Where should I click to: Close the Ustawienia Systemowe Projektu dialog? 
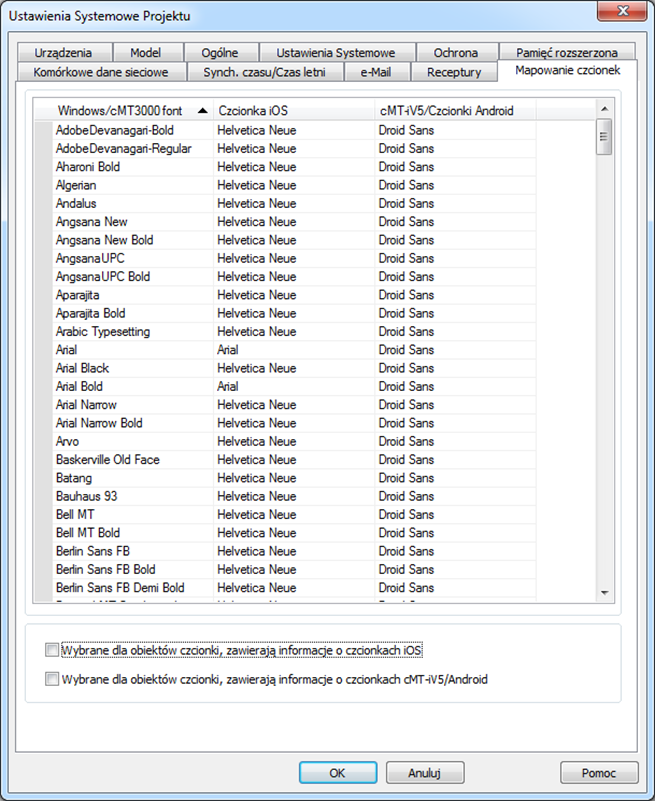coord(622,11)
